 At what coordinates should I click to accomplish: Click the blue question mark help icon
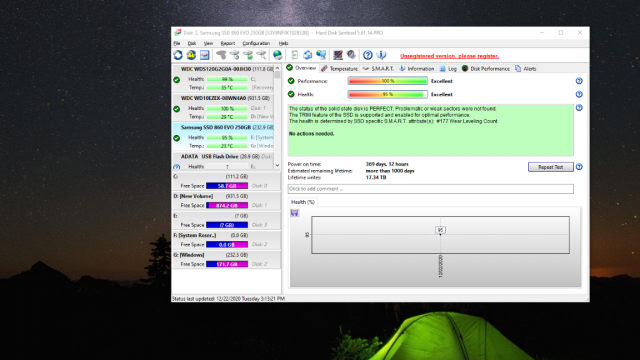[x=368, y=55]
